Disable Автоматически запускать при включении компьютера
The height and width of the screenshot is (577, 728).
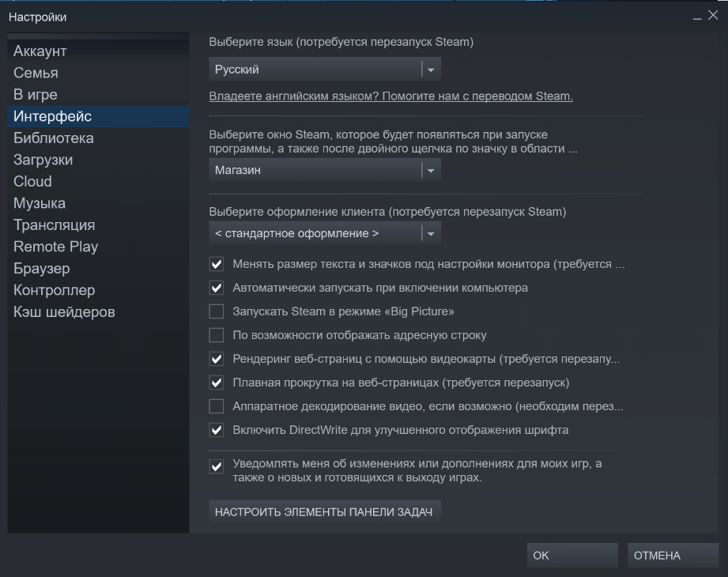point(217,288)
